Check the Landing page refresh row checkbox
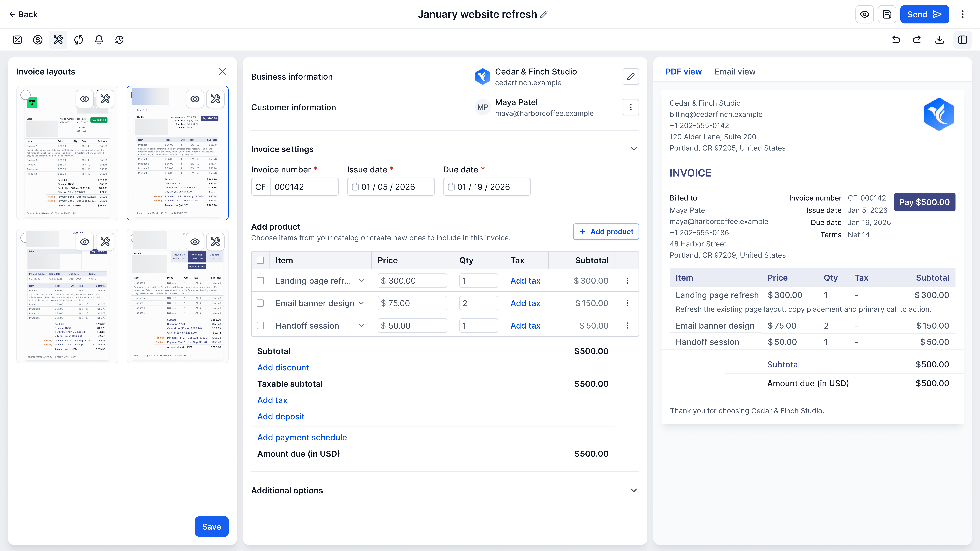This screenshot has width=980, height=551. tap(260, 281)
